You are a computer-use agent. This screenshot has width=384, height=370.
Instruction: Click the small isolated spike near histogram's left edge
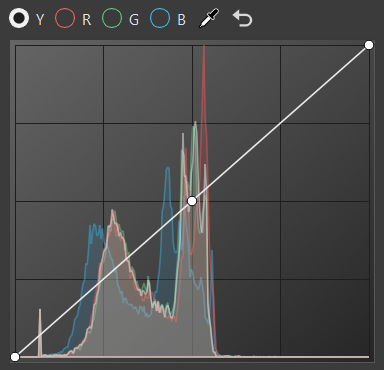[40, 332]
